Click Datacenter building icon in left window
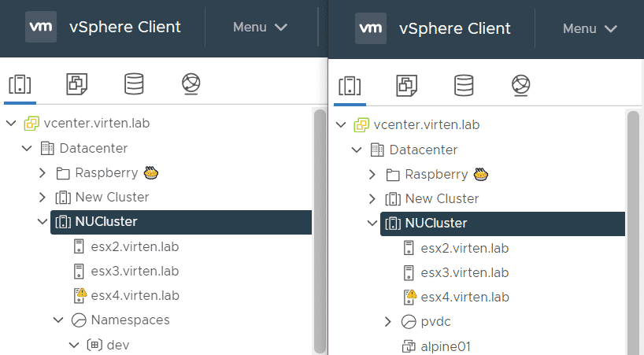The image size is (644, 355). pyautogui.click(x=47, y=148)
